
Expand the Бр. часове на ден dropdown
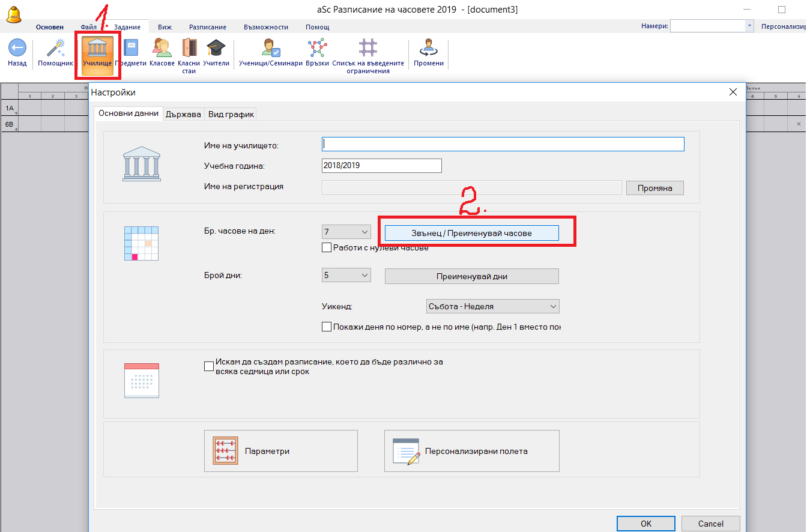[x=346, y=232]
